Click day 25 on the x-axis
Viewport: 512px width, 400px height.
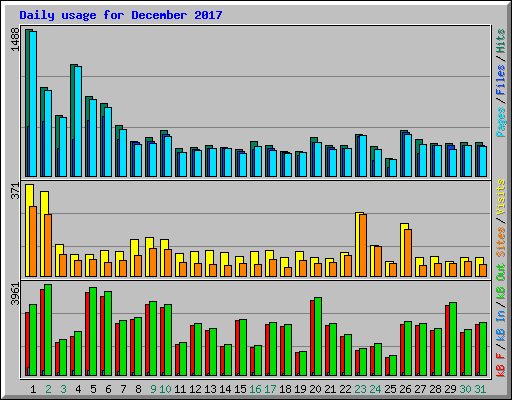390,389
